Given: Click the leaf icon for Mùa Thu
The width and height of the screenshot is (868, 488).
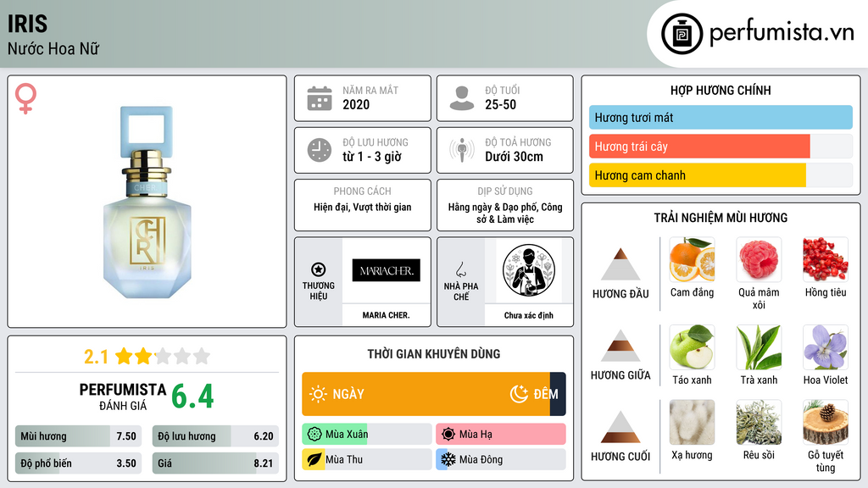Looking at the screenshot, I should tap(314, 459).
